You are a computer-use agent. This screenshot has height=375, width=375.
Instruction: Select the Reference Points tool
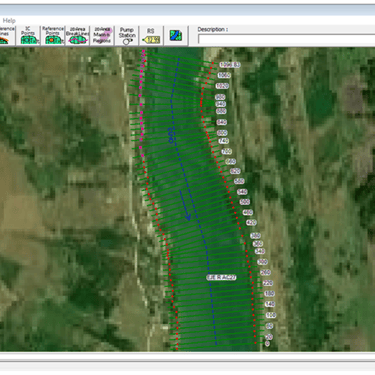point(53,35)
